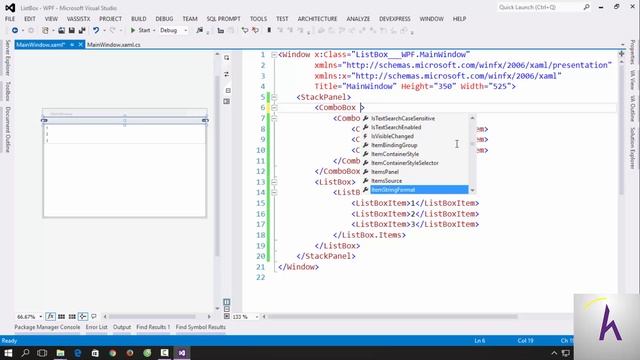Click the swap panes icon in the splitter
640x360 pixels.
(x=227, y=74)
